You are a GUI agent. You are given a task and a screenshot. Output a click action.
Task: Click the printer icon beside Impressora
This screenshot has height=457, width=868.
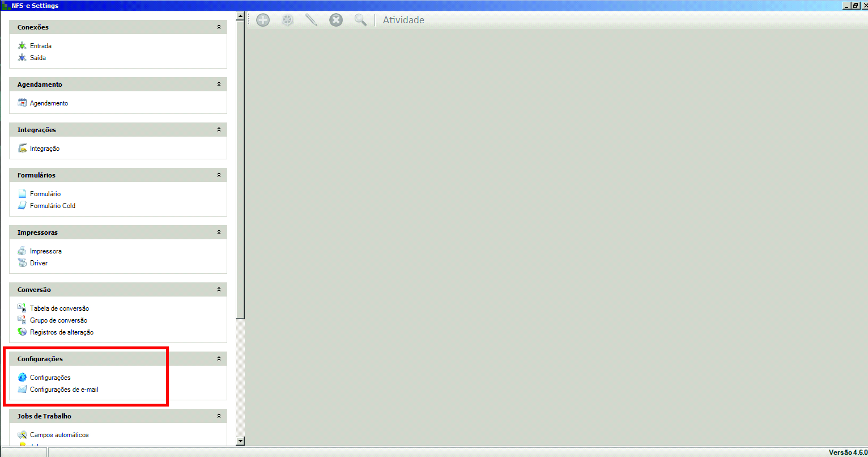tap(22, 251)
